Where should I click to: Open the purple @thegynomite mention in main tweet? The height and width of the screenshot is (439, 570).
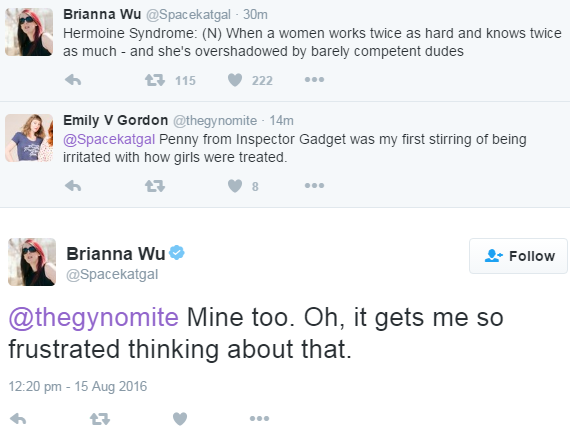pyautogui.click(x=94, y=317)
